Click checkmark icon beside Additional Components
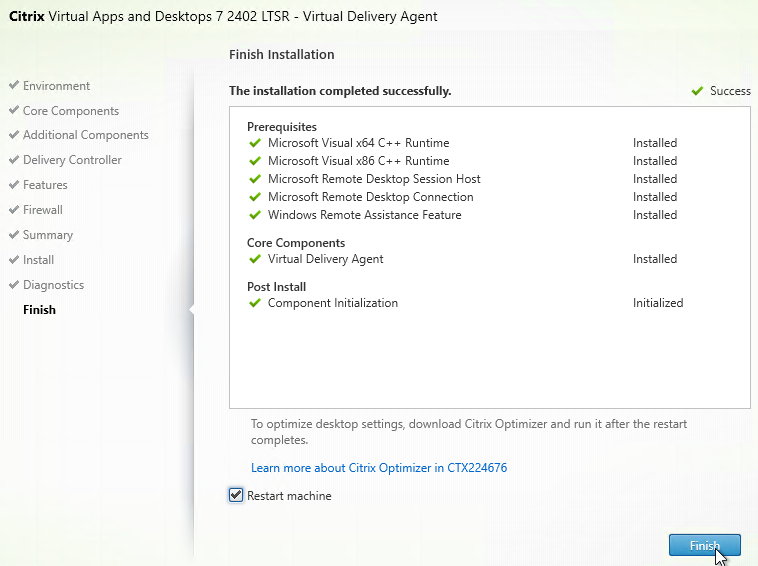This screenshot has height=566, width=758. pyautogui.click(x=14, y=134)
